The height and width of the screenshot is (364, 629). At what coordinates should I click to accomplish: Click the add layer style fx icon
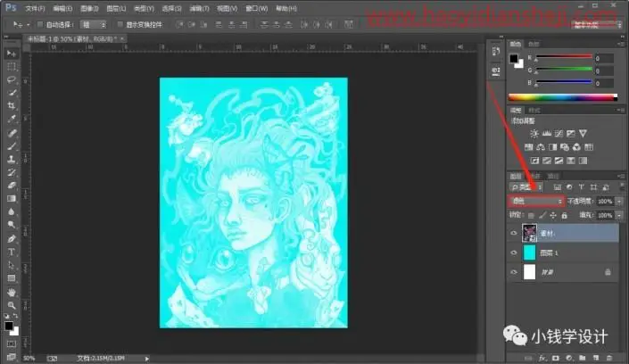[542, 358]
